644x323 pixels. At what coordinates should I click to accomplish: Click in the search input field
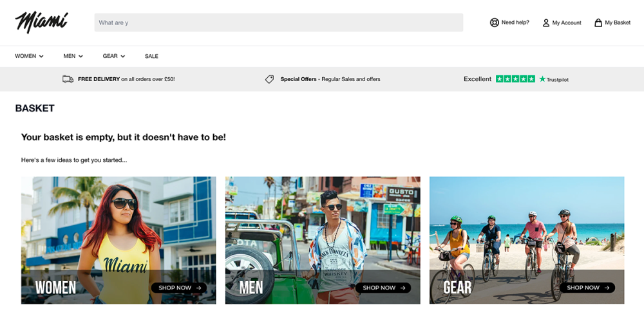[278, 23]
